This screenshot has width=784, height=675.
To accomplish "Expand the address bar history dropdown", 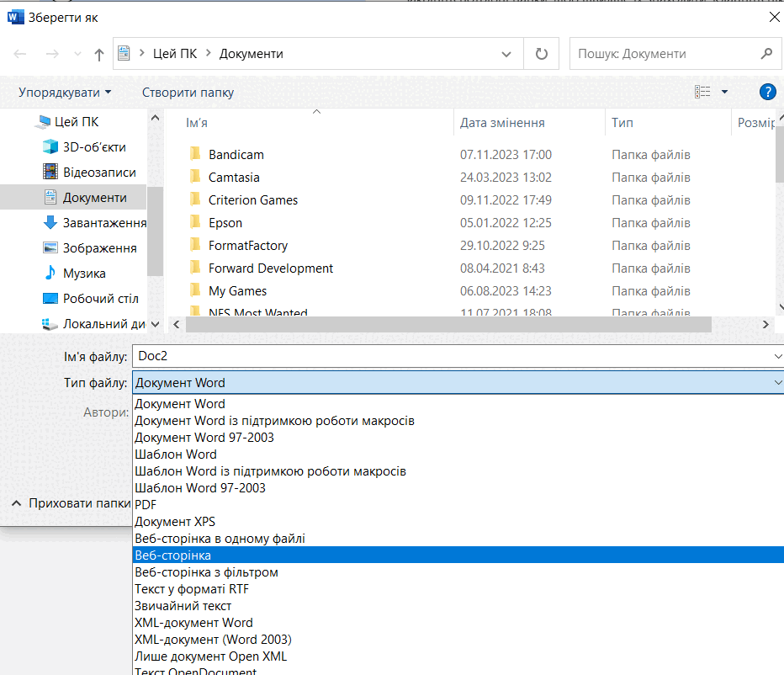I will coord(506,54).
